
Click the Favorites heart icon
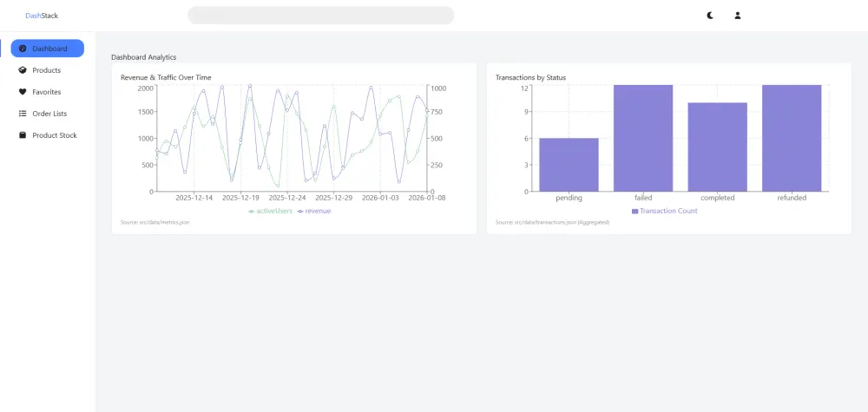[x=23, y=92]
